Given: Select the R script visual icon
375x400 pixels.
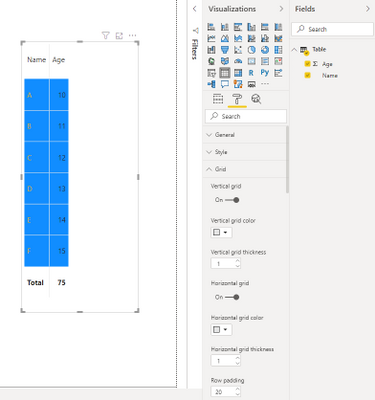Looking at the screenshot, I should pos(251,73).
